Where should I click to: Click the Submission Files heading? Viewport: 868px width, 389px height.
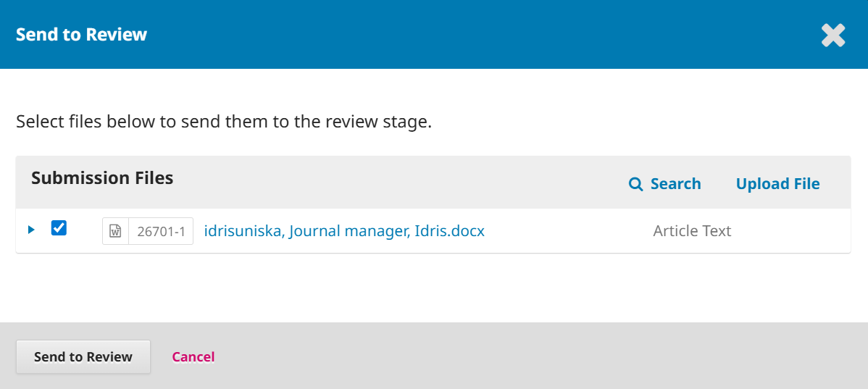102,178
